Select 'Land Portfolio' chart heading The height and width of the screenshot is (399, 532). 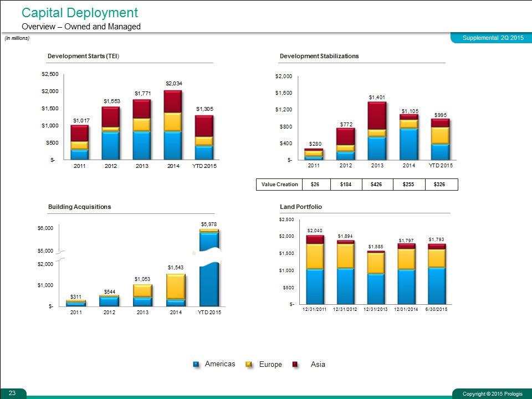click(300, 207)
